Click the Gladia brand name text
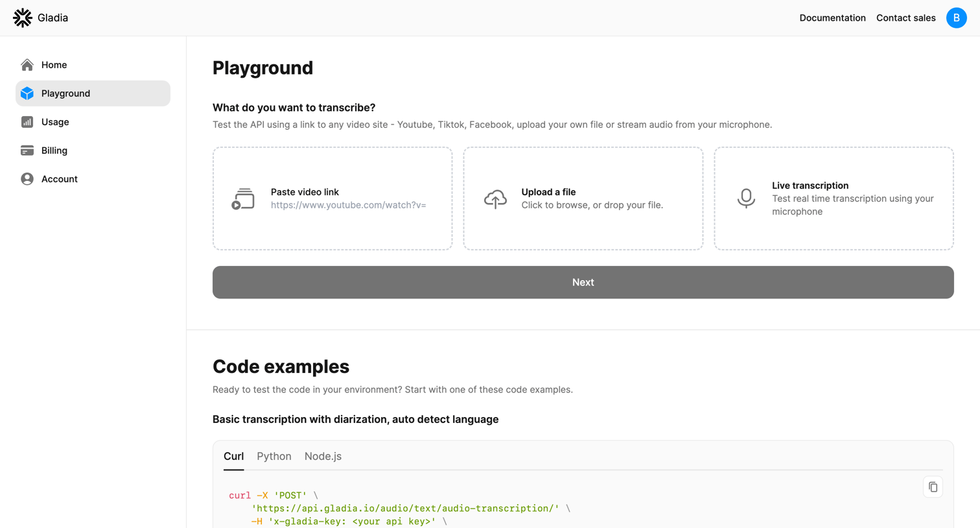980x528 pixels. click(x=52, y=18)
